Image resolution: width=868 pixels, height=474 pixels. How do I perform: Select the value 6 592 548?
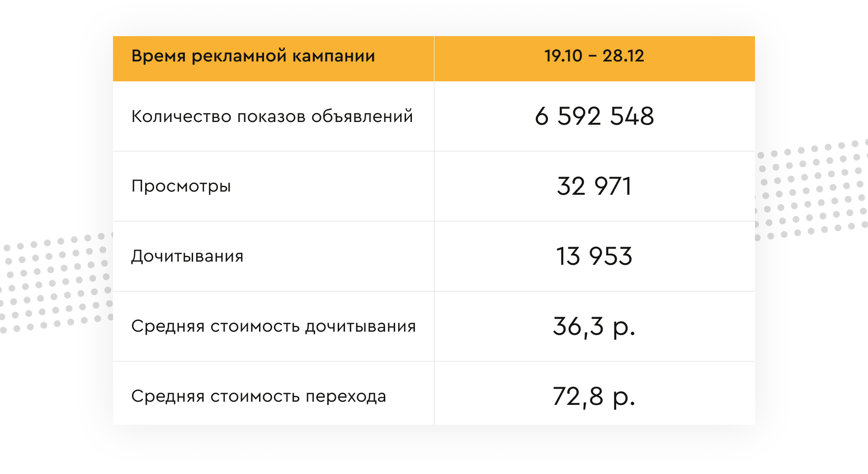(594, 116)
